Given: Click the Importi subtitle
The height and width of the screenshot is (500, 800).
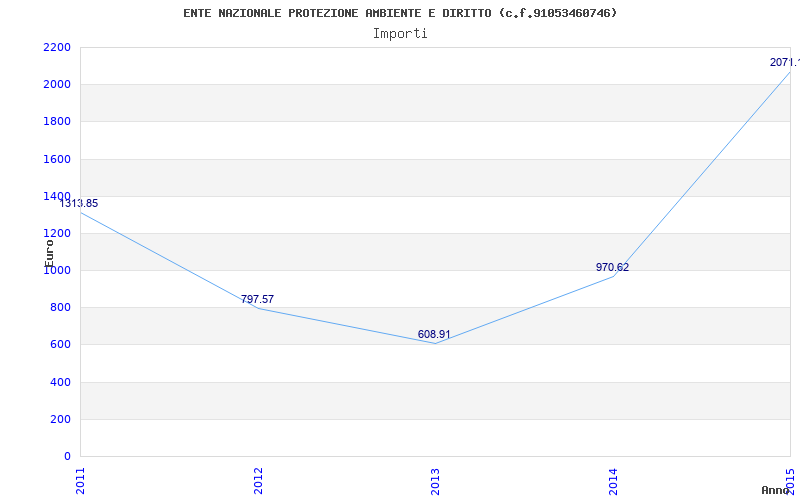Looking at the screenshot, I should coord(400,33).
